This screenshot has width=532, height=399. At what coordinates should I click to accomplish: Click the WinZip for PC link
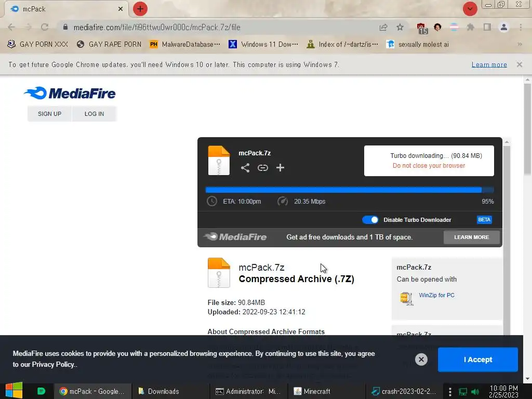pos(436,295)
